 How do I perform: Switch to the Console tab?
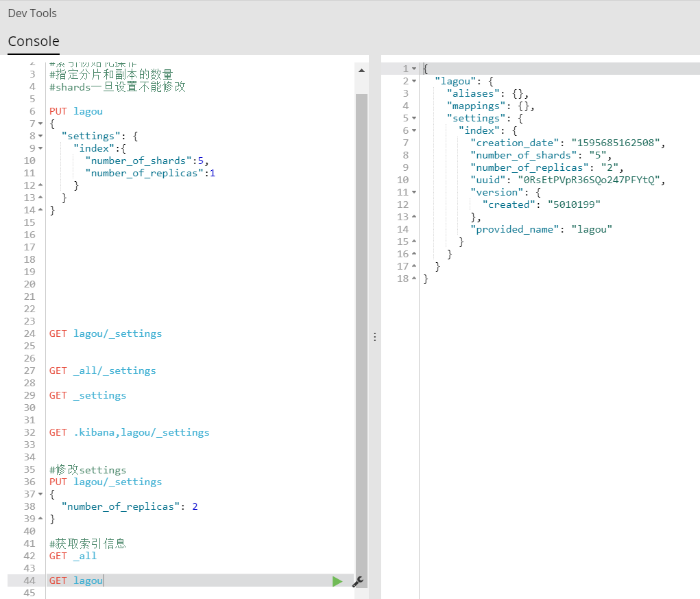point(33,41)
